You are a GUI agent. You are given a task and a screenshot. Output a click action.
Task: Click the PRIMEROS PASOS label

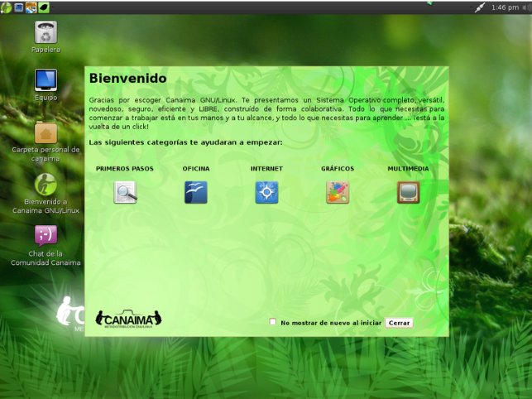pyautogui.click(x=125, y=169)
